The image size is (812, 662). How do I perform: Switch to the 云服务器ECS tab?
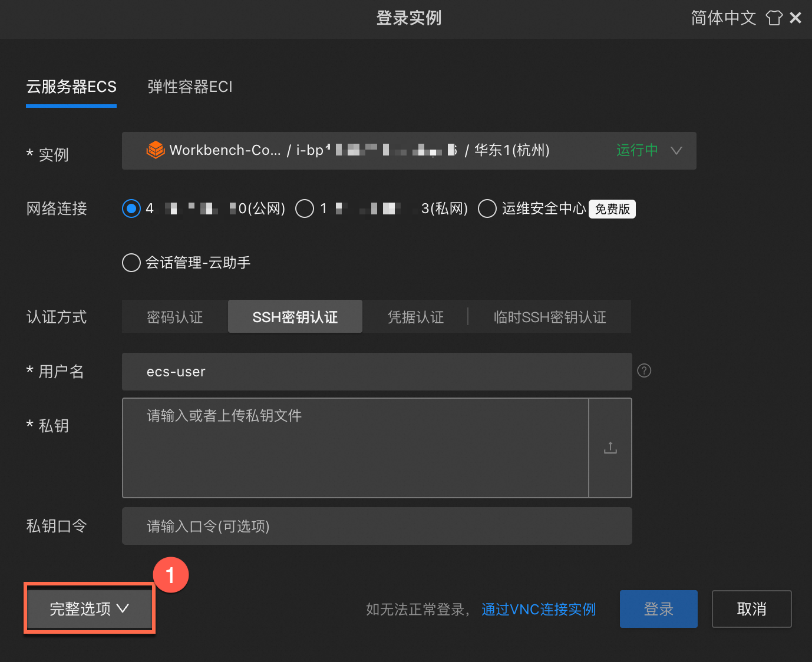point(71,87)
